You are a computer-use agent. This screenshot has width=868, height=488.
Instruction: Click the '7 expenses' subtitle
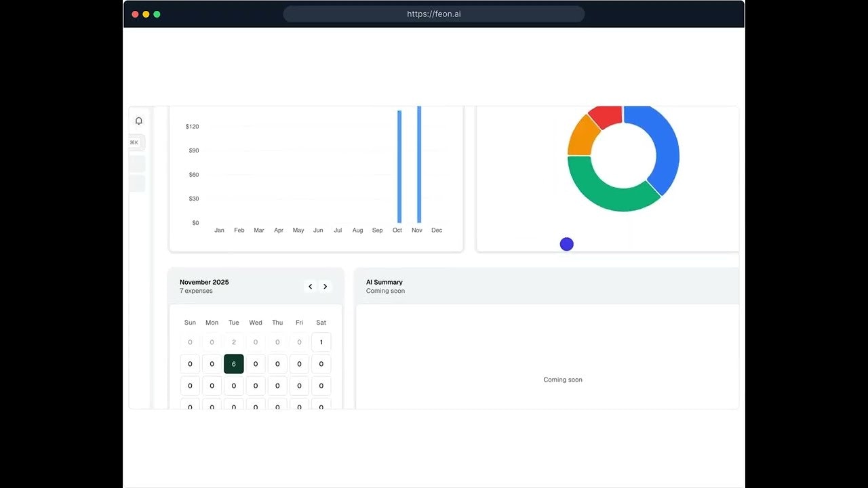(196, 291)
